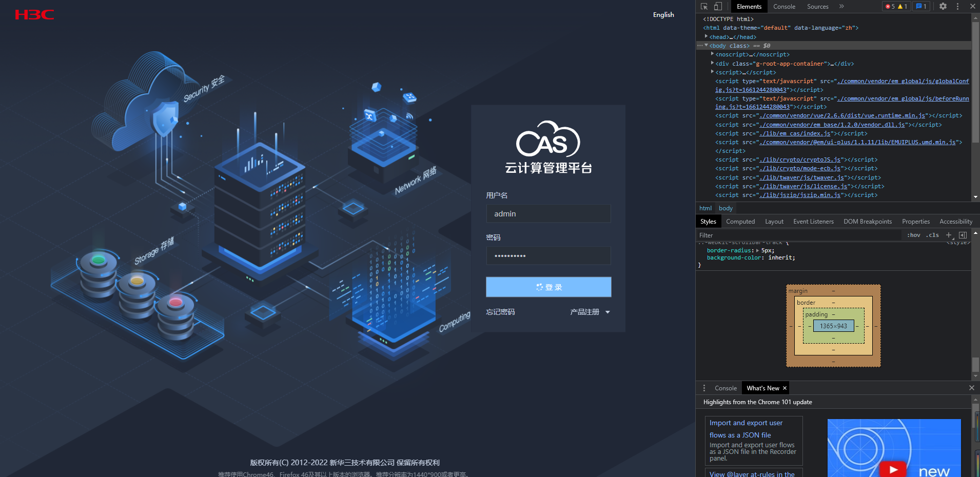Open the errors and warnings counter
Screen dimensions: 980x477
pos(896,7)
